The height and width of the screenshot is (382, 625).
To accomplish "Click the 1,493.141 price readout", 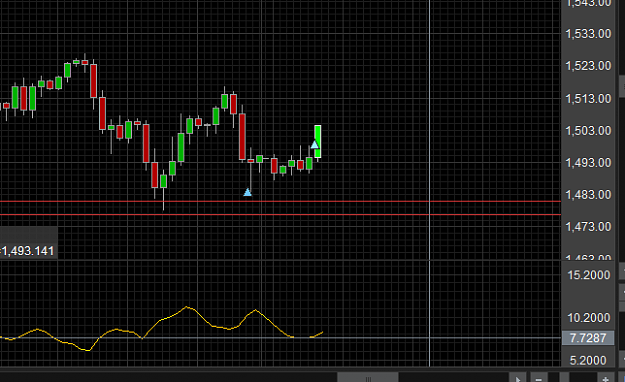I will (27, 251).
